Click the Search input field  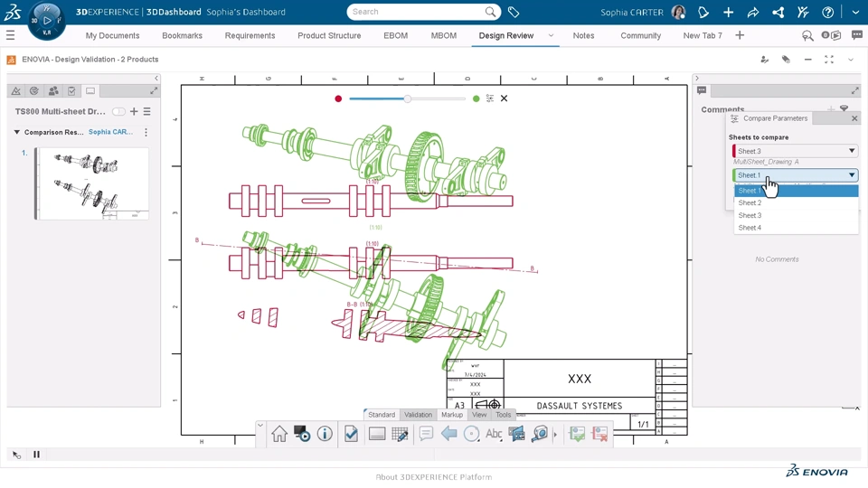[x=418, y=12]
